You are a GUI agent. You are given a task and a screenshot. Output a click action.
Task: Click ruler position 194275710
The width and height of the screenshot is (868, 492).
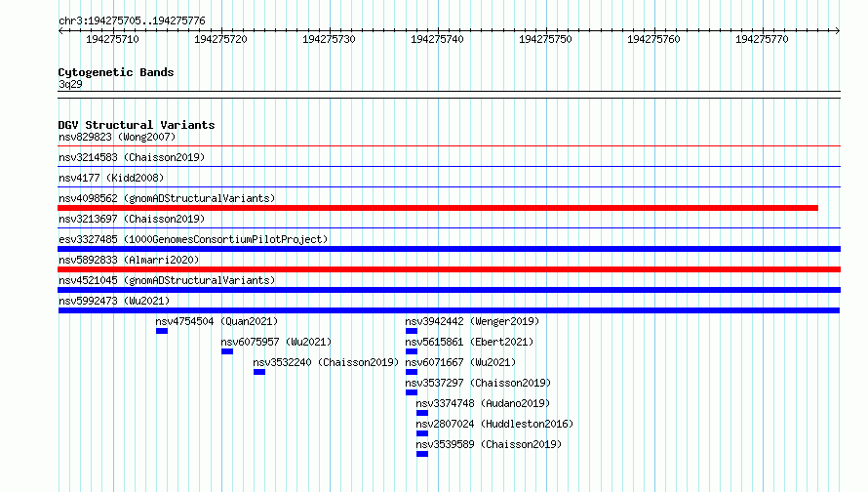pos(112,39)
